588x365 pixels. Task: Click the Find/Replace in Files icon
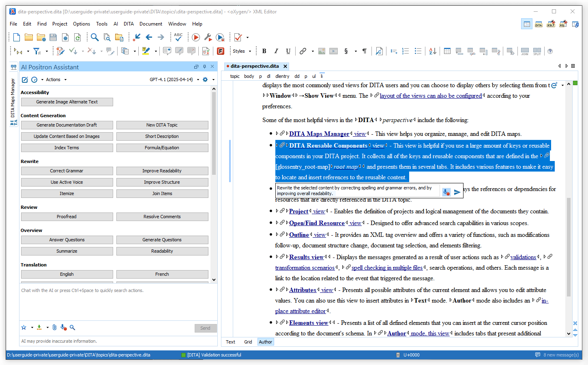point(107,37)
